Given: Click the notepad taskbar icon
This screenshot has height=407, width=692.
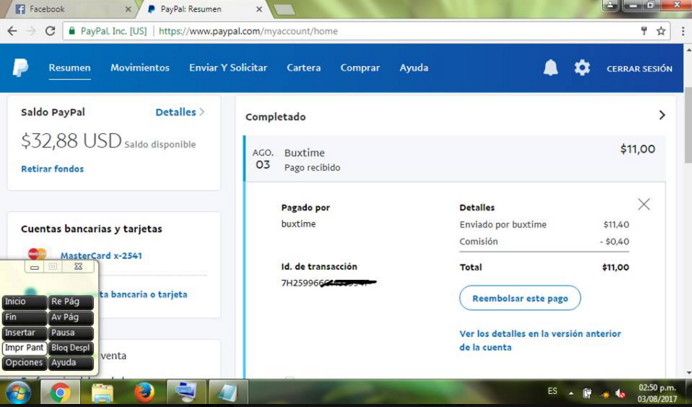Looking at the screenshot, I should (228, 392).
